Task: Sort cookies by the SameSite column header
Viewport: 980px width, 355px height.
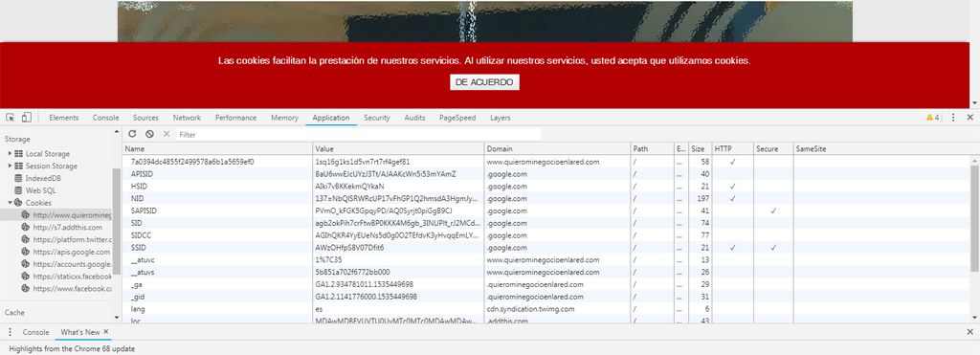Action: click(x=881, y=148)
